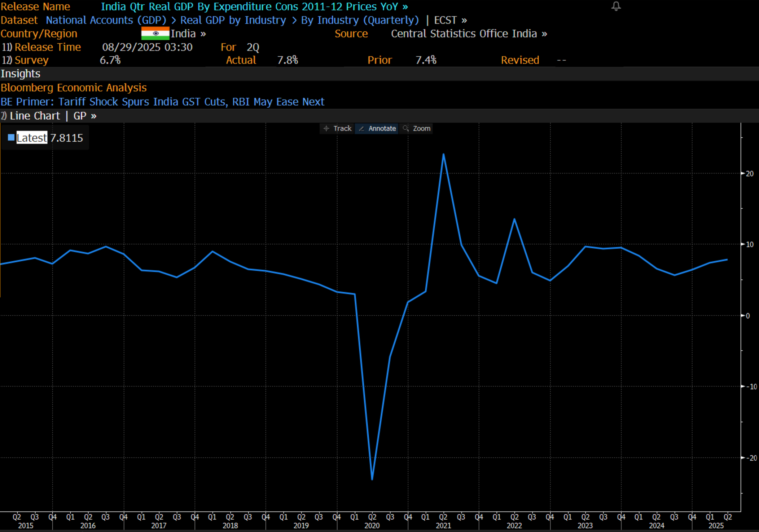Toggle the Annotate pencil tool
This screenshot has width=759, height=532.
point(377,128)
